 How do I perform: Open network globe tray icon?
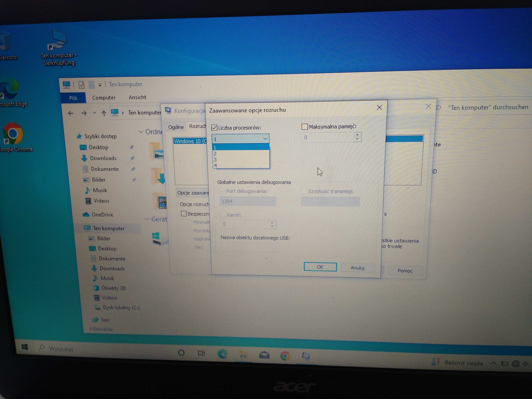pos(515,364)
